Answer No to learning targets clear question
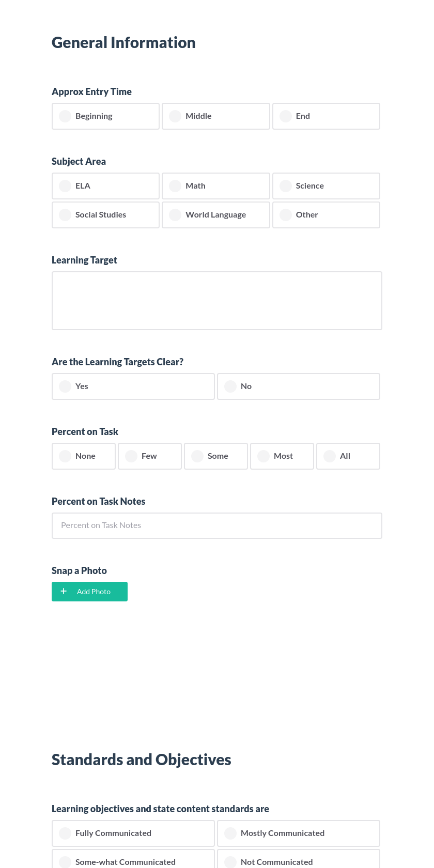The width and height of the screenshot is (434, 868). pyautogui.click(x=298, y=386)
